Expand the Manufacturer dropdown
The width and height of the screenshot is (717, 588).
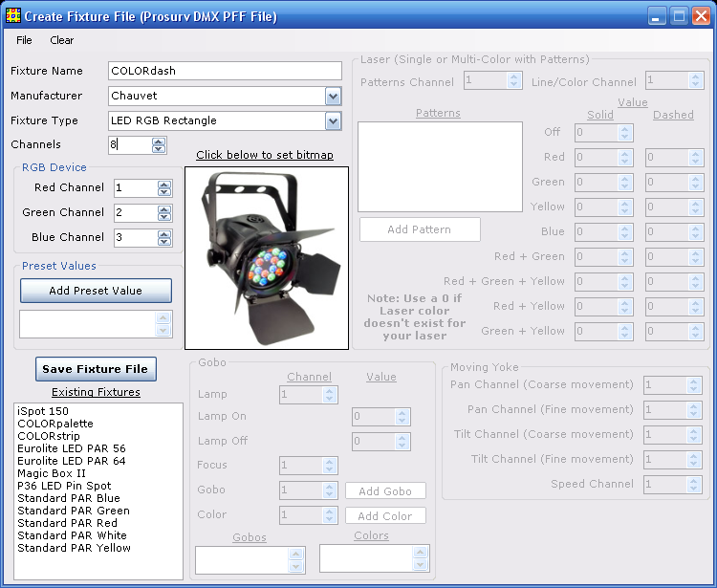pyautogui.click(x=333, y=96)
